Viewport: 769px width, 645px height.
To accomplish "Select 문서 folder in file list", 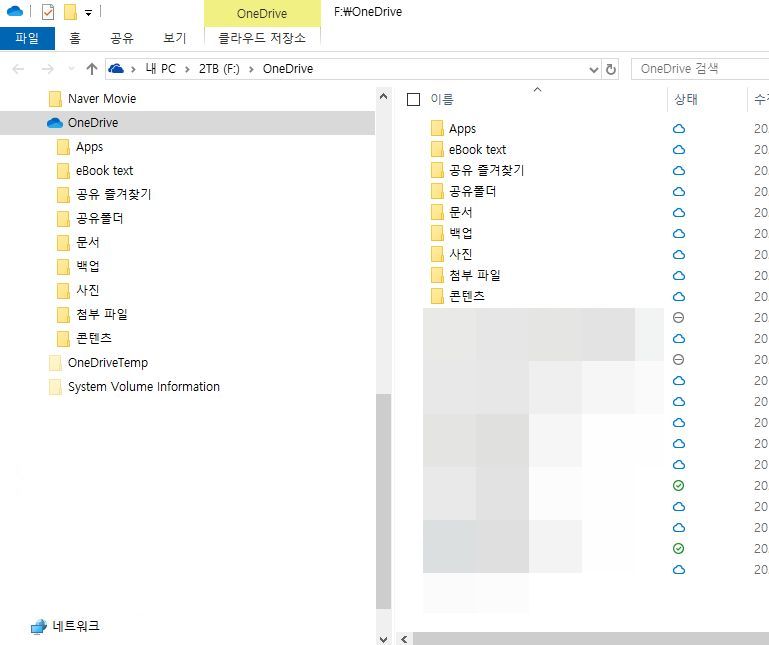I will pyautogui.click(x=461, y=212).
